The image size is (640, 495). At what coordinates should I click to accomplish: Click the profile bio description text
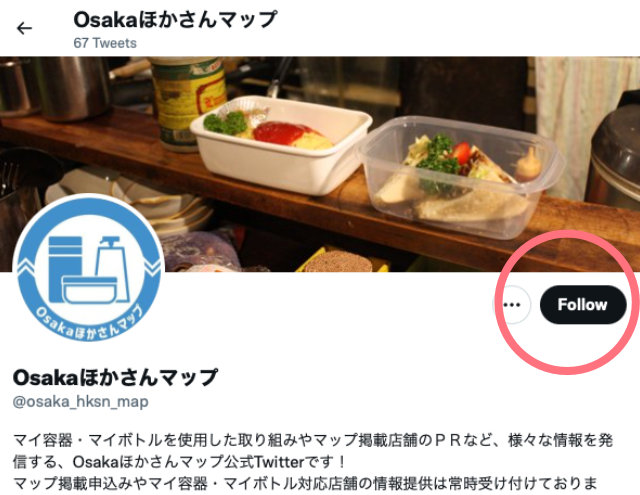click(313, 462)
